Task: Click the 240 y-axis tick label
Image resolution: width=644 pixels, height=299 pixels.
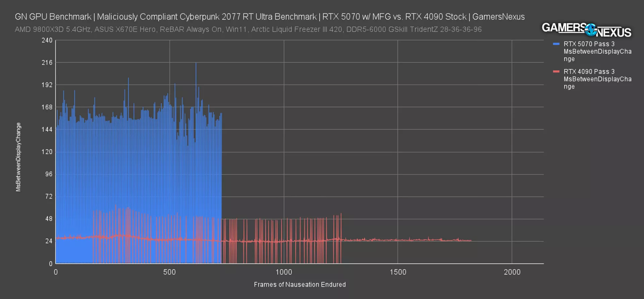Action: point(47,41)
